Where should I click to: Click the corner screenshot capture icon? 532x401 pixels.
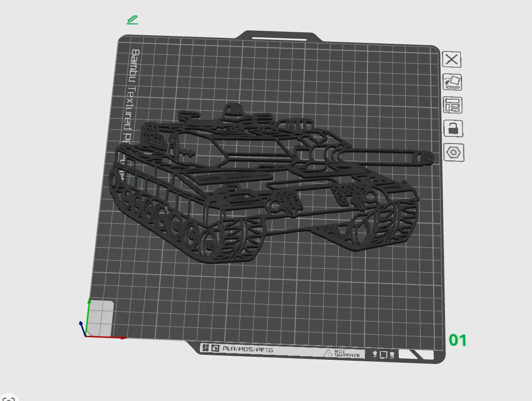pyautogui.click(x=8, y=399)
